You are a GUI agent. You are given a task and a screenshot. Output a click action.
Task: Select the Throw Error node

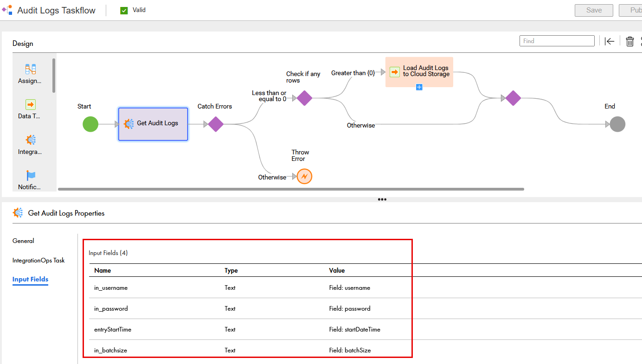(x=305, y=177)
